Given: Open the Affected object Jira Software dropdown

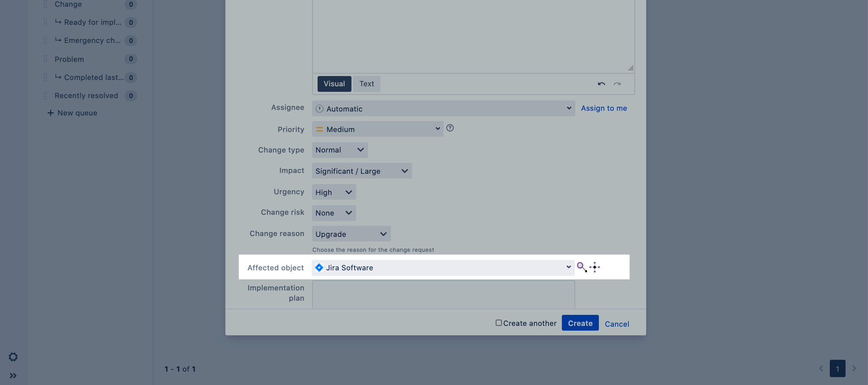Looking at the screenshot, I should pyautogui.click(x=443, y=268).
